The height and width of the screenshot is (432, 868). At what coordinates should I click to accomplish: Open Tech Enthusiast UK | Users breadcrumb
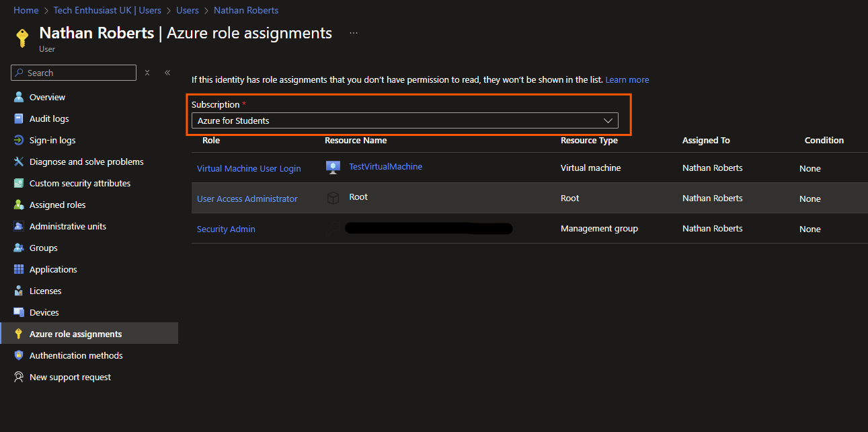(107, 10)
